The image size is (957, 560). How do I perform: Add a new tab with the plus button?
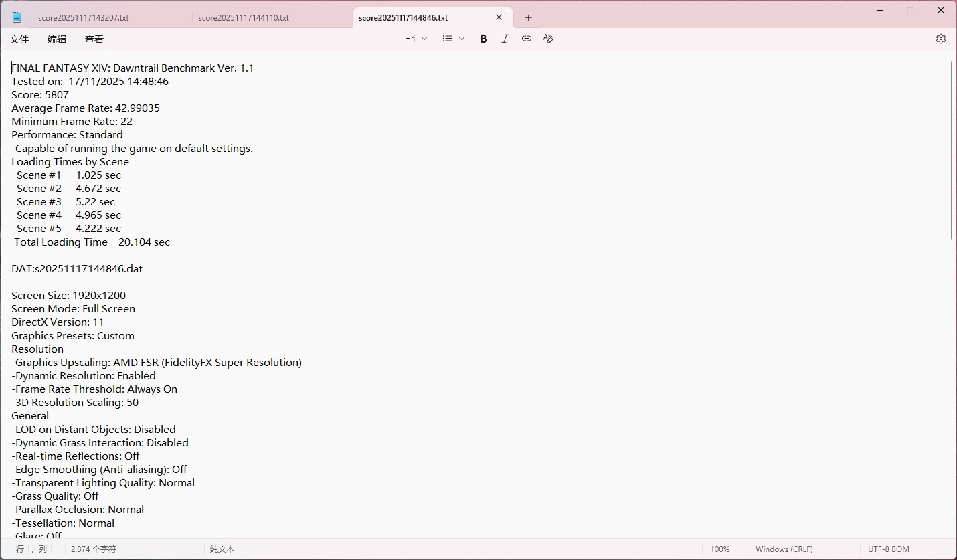(x=528, y=18)
